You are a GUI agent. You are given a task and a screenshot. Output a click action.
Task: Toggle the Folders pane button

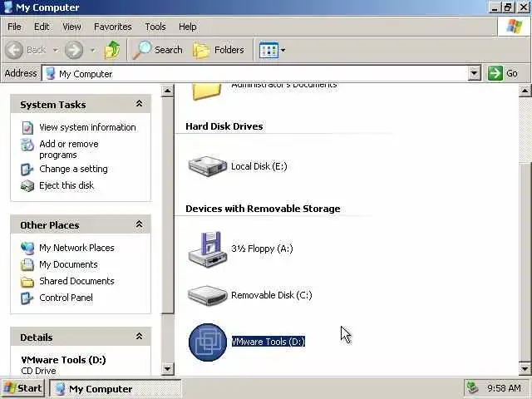coord(219,50)
